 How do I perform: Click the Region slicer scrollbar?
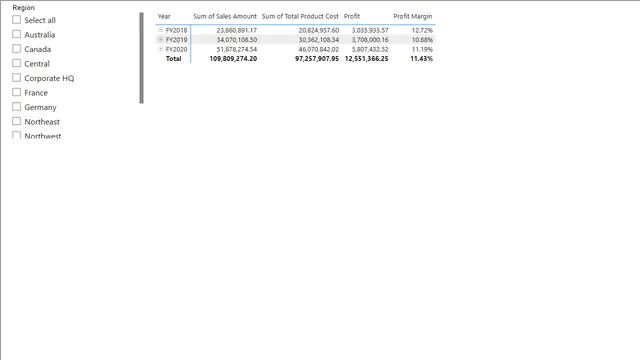pyautogui.click(x=142, y=58)
